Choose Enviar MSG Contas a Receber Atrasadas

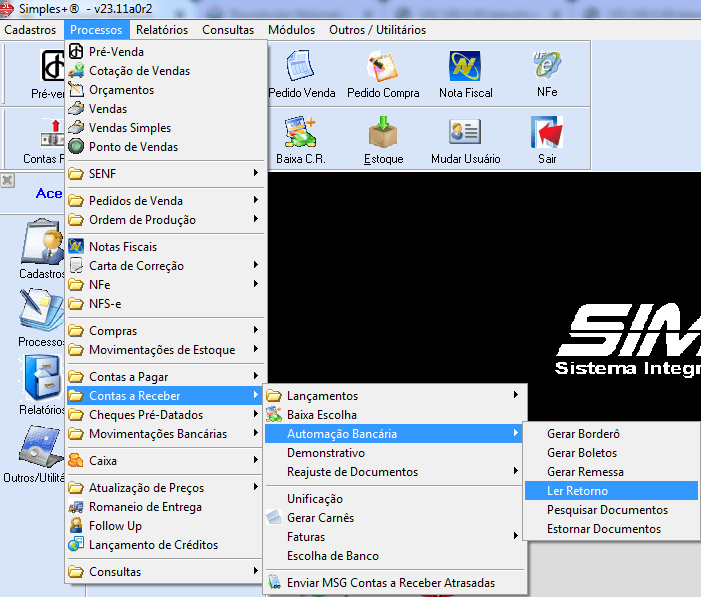click(x=393, y=583)
